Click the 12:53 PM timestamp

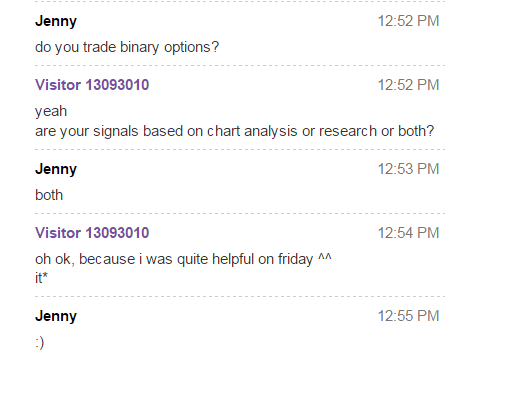point(408,169)
